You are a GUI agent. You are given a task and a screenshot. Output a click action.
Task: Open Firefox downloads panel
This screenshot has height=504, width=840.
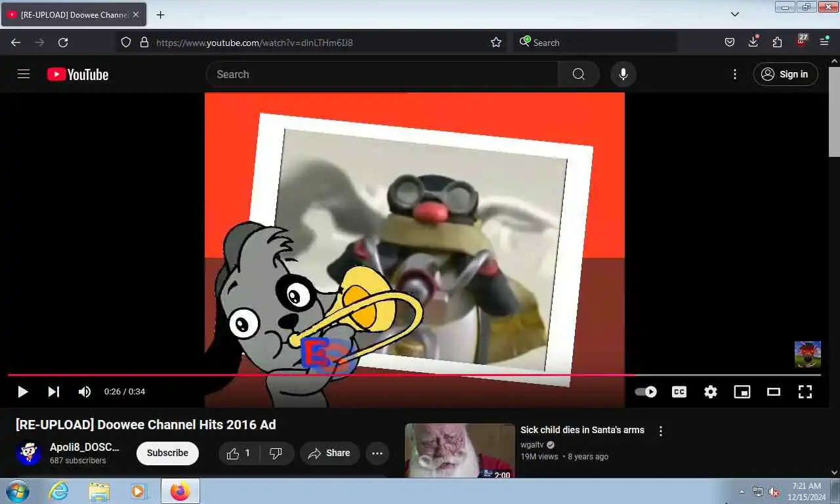(x=753, y=42)
